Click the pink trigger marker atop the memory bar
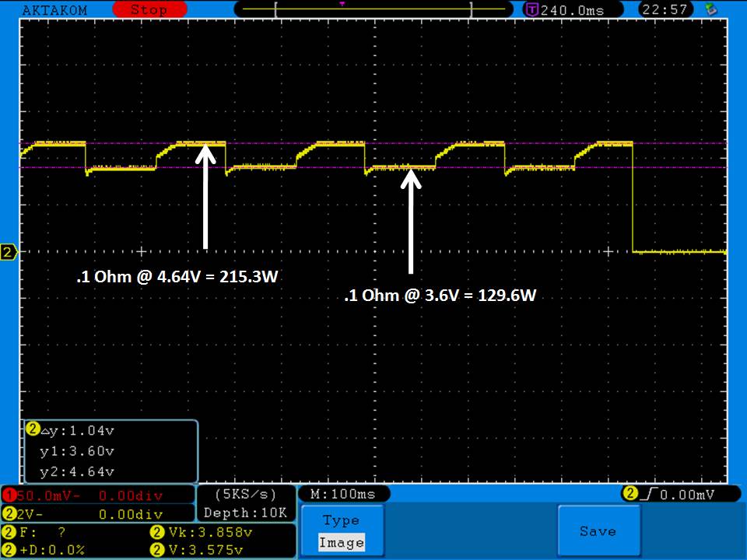747x560 pixels. 342,4
